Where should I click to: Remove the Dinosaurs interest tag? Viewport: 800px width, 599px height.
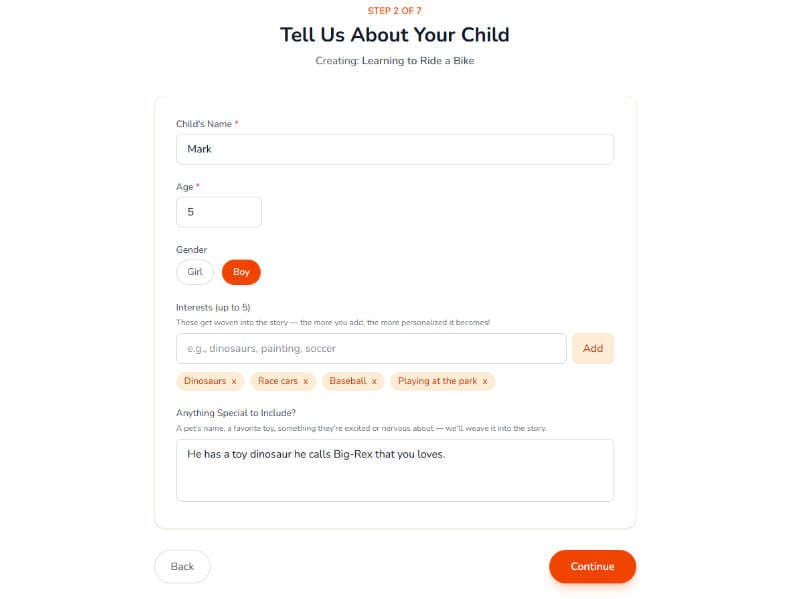[x=234, y=381]
